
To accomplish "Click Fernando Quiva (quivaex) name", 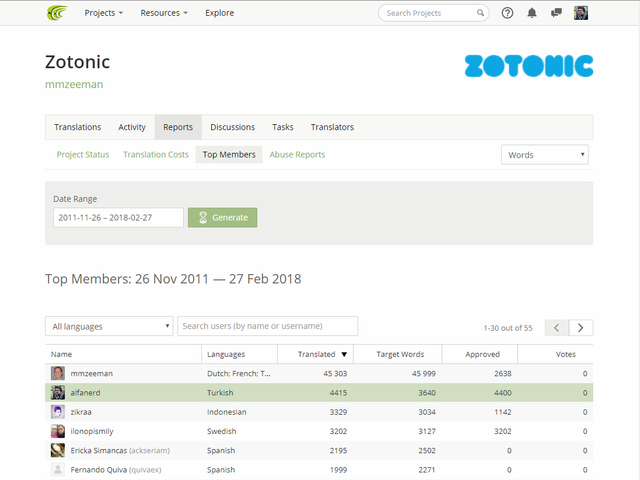I will [x=116, y=470].
